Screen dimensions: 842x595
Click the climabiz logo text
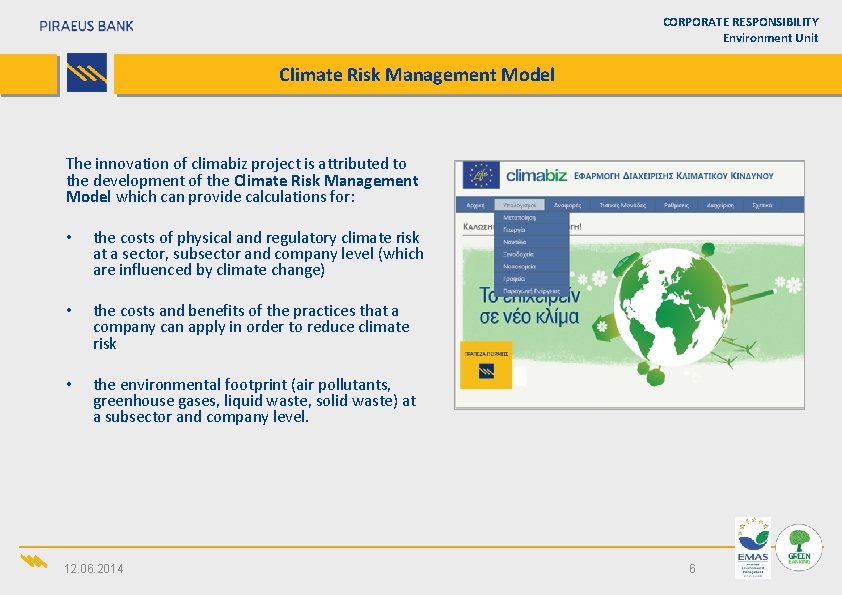536,175
